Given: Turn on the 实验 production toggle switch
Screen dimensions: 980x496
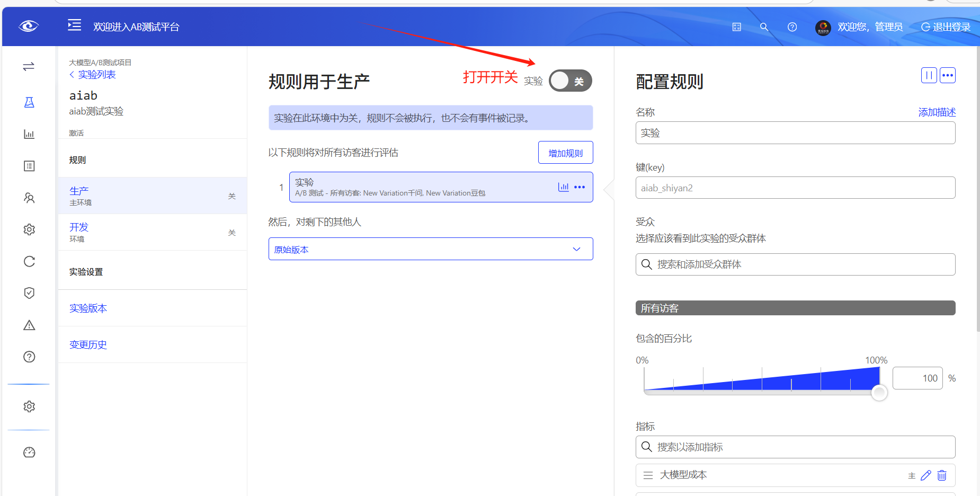Looking at the screenshot, I should [x=570, y=81].
